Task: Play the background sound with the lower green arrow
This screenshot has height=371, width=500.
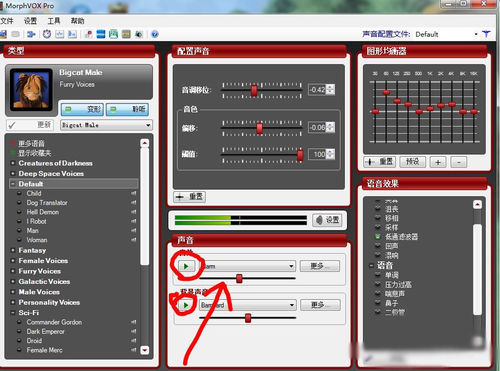Action: 186,305
